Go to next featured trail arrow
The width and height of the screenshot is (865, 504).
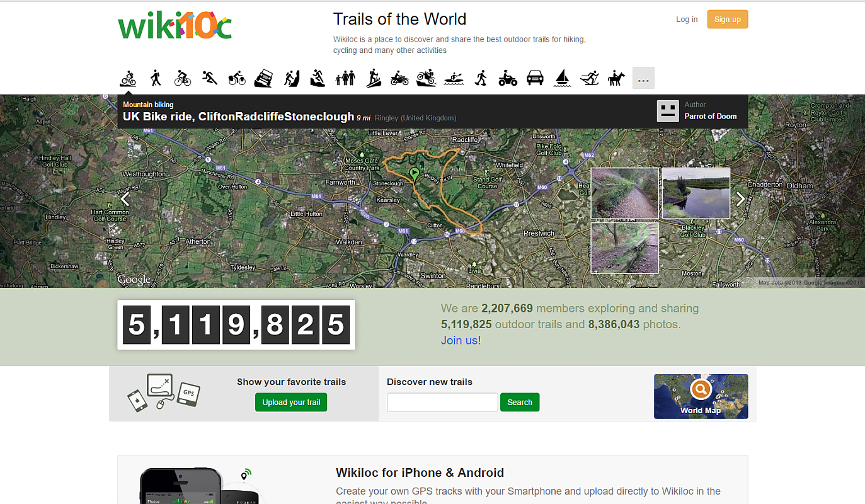(740, 199)
